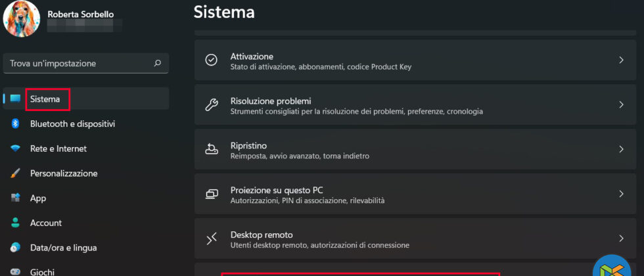
Task: Click the Risoluzione problemi wrench icon
Action: click(212, 105)
